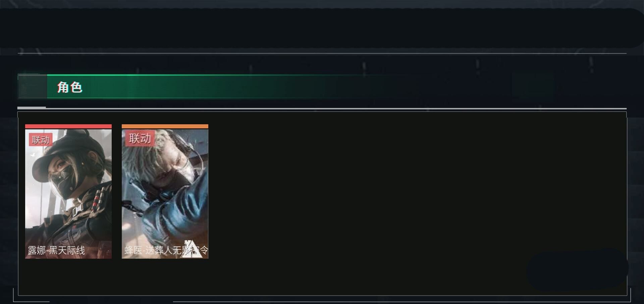Select the 角色 section title text

(70, 87)
